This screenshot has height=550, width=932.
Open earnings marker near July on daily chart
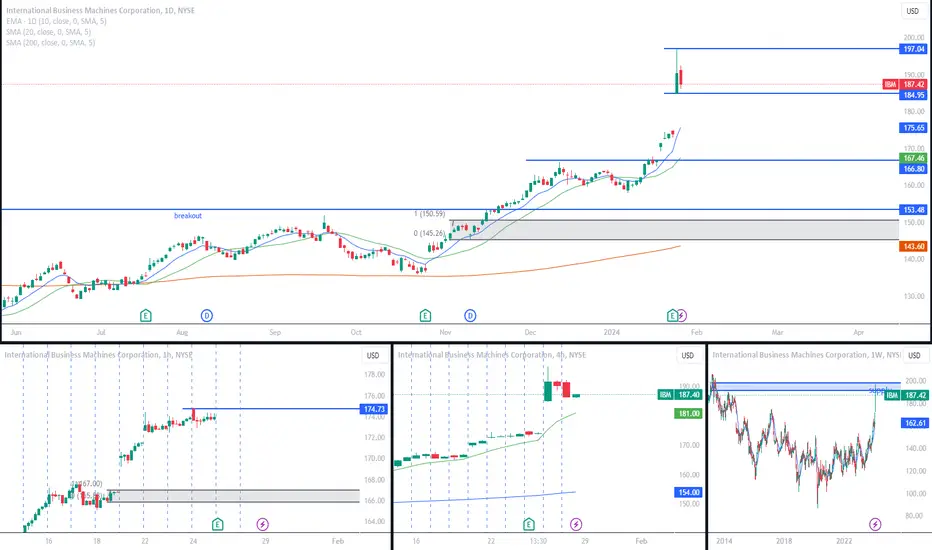point(146,316)
